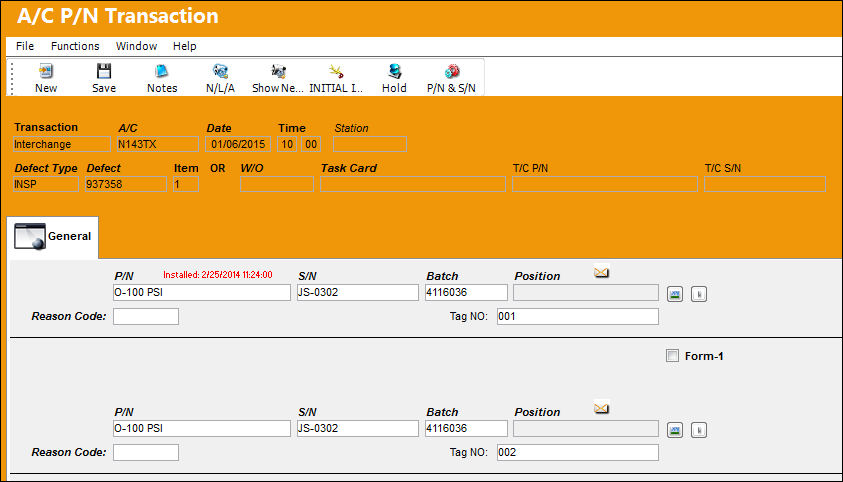The height and width of the screenshot is (482, 843).
Task: Open picture icon in Tag 001 row
Action: pos(675,294)
